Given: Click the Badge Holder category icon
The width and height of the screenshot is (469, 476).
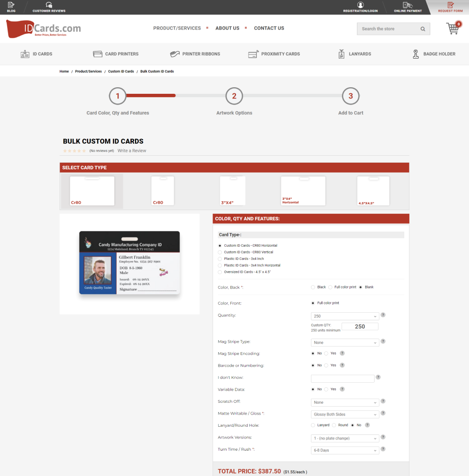Looking at the screenshot, I should click(416, 54).
